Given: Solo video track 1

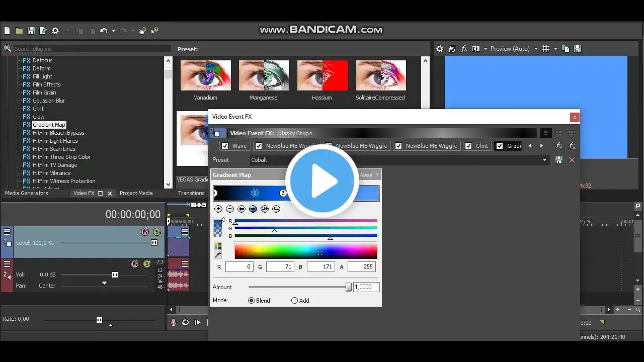Looking at the screenshot, I should click(157, 232).
